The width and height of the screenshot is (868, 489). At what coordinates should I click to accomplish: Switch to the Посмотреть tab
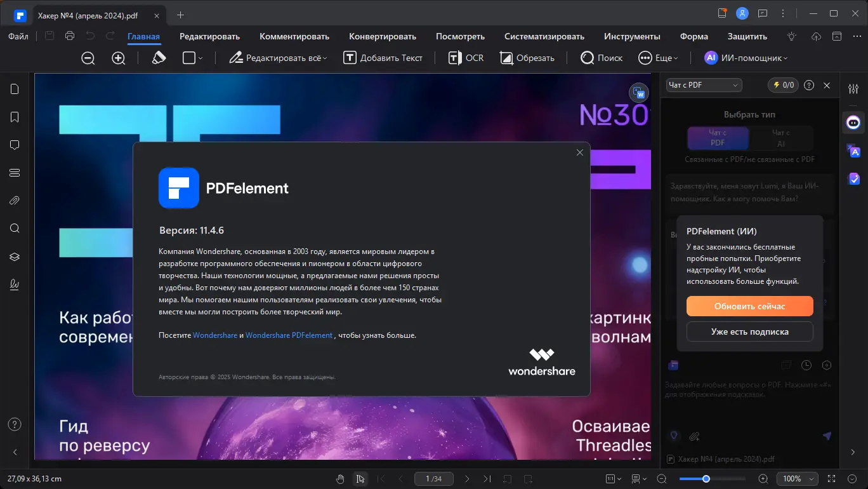(x=460, y=36)
